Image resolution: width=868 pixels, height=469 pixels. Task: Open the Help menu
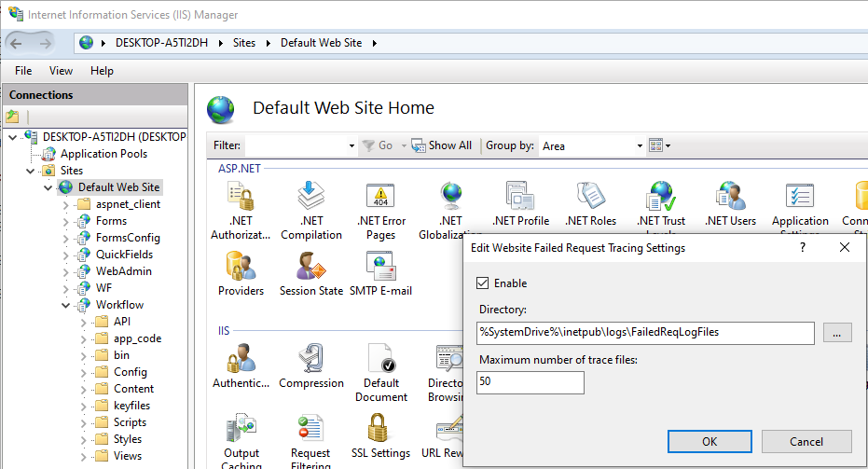pos(102,71)
